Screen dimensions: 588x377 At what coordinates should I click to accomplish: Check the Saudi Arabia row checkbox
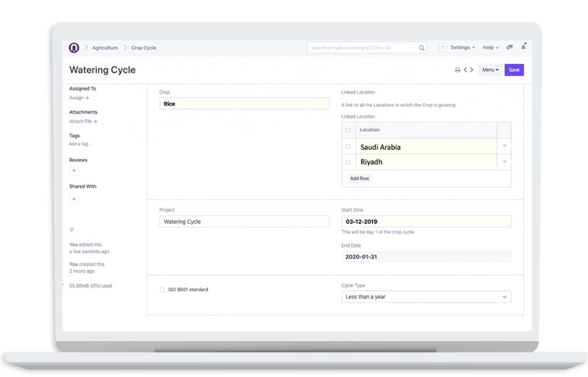(x=348, y=146)
